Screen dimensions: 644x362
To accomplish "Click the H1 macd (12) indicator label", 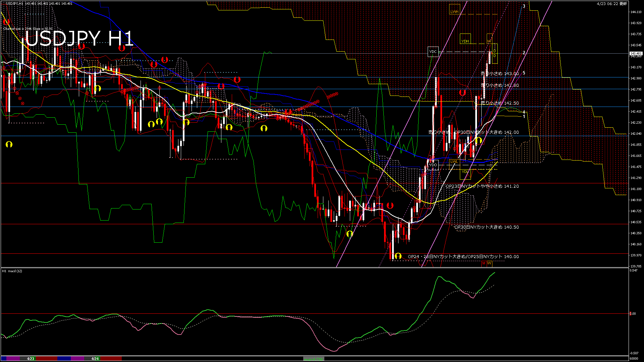I will coord(12,271).
